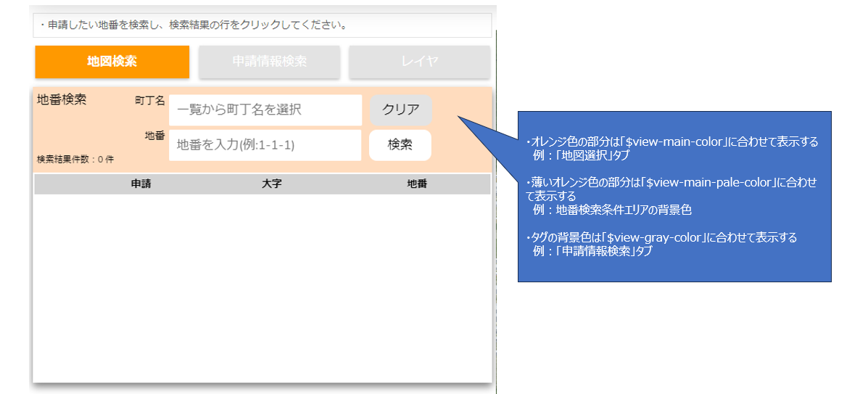Click the 町丁名 field label
The image size is (868, 394).
(x=150, y=101)
